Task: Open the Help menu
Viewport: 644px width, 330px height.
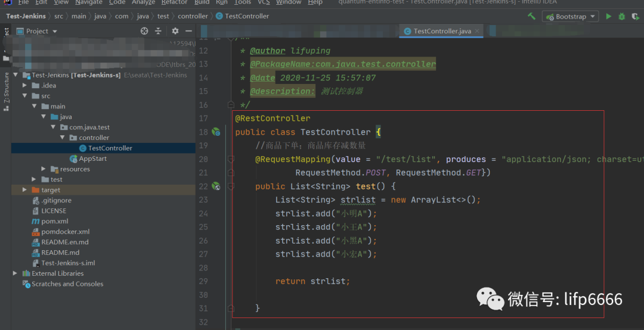Action: pos(315,2)
